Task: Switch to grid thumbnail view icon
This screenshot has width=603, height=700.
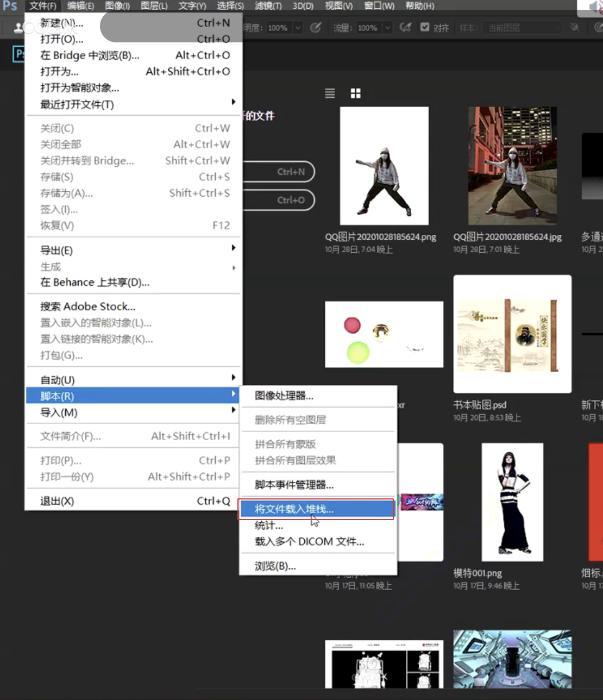Action: click(x=356, y=93)
